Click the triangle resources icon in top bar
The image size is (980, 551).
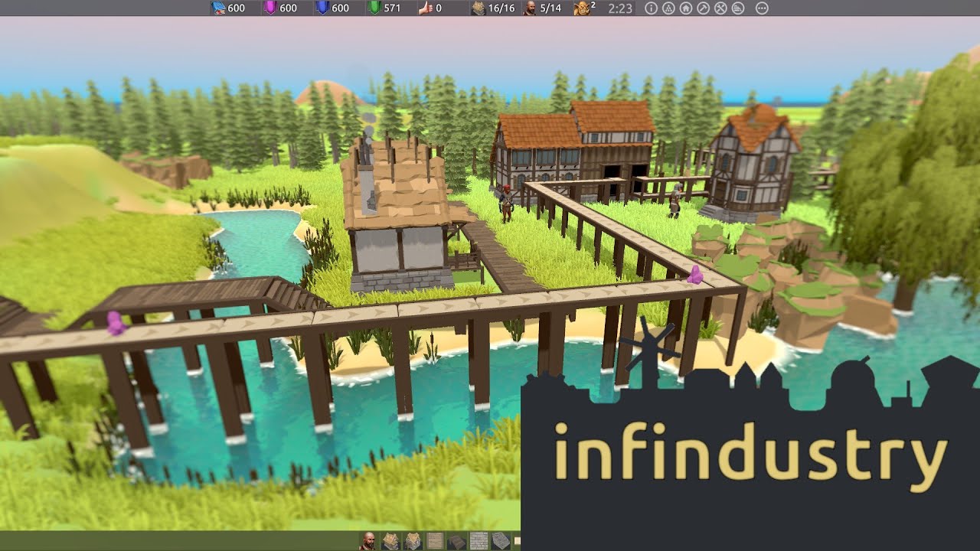[x=668, y=8]
